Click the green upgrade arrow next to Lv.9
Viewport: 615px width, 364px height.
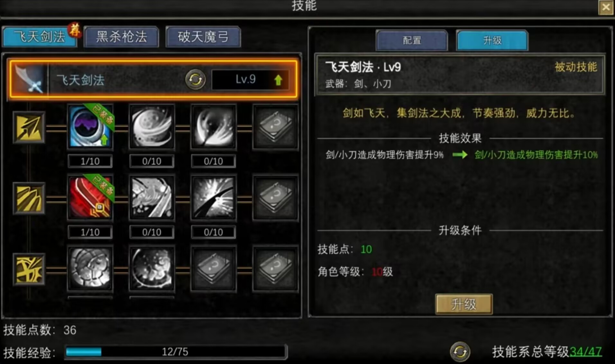tap(278, 80)
